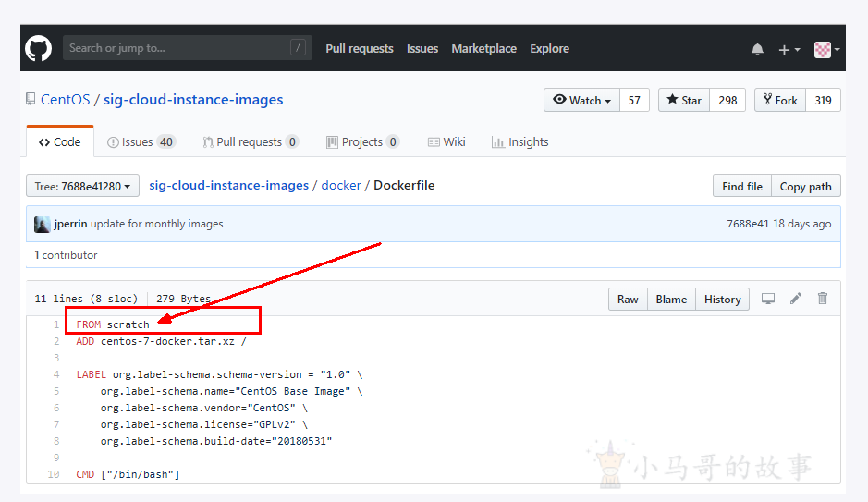The image size is (868, 502).
Task: Open Marketplace in top navigation
Action: click(x=483, y=49)
